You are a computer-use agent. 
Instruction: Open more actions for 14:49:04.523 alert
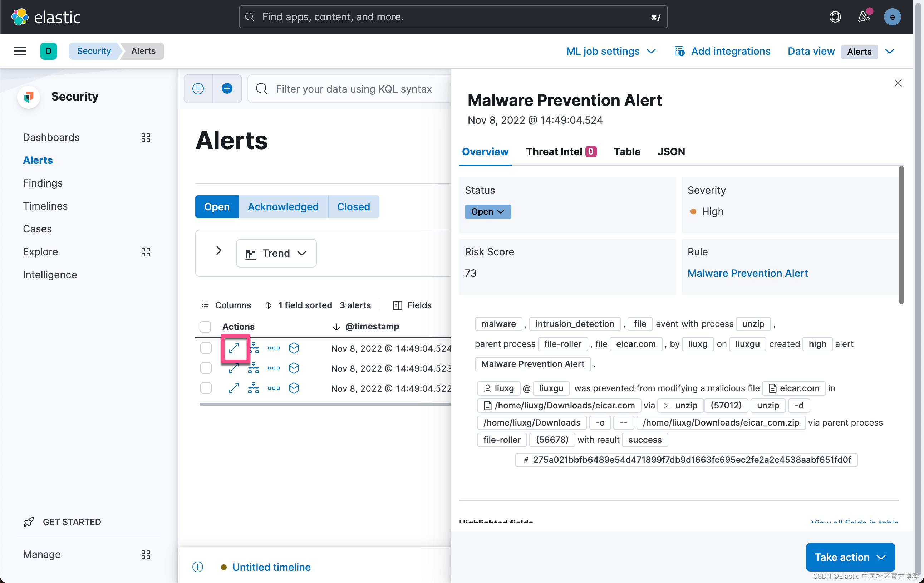pyautogui.click(x=274, y=368)
